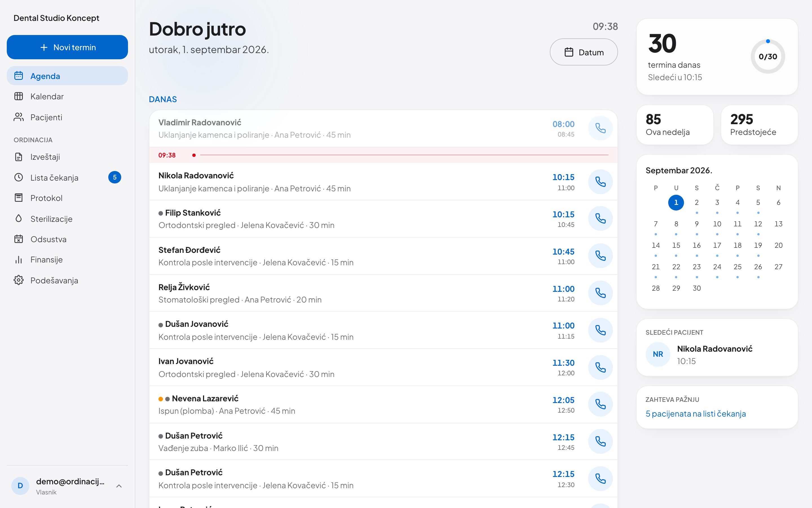Screen dimensions: 812x508
Task: Select September 2 in mini calendar
Action: [x=697, y=203]
